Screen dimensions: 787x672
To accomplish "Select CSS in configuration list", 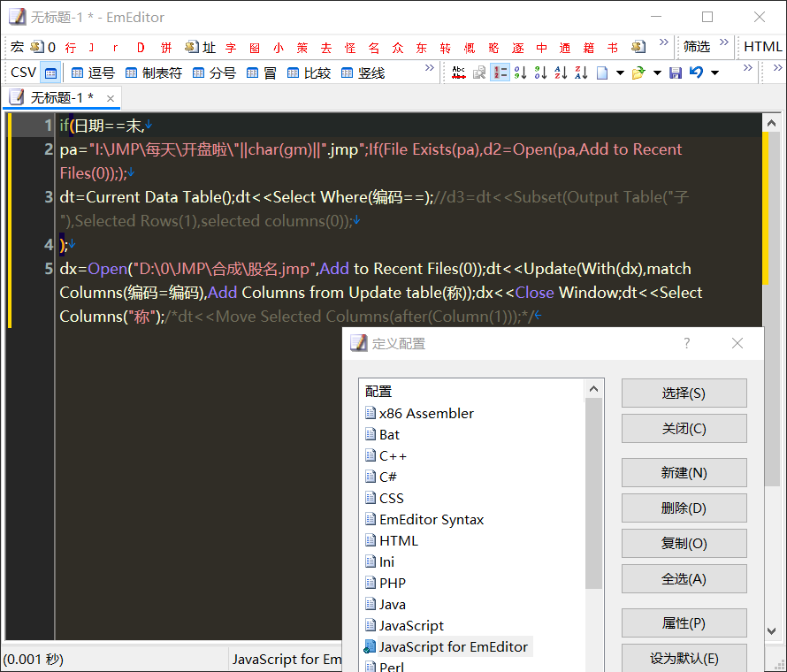I will click(x=384, y=499).
